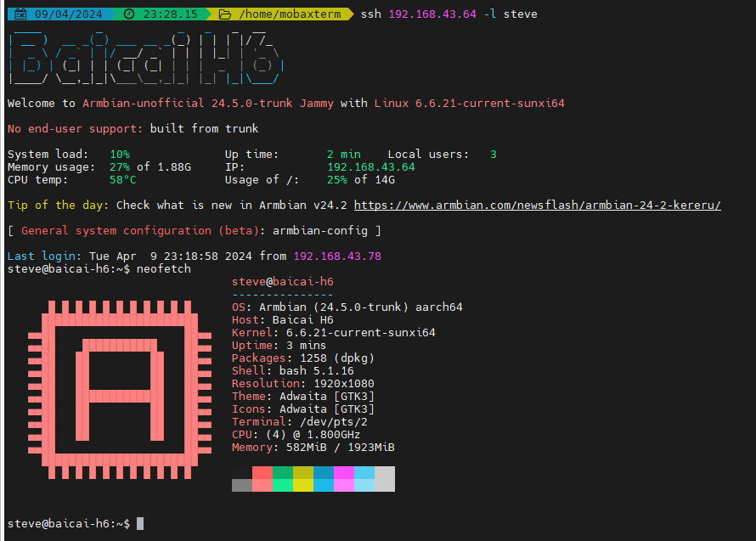Click the armbian-config command text
This screenshot has height=541, width=756.
coord(324,231)
